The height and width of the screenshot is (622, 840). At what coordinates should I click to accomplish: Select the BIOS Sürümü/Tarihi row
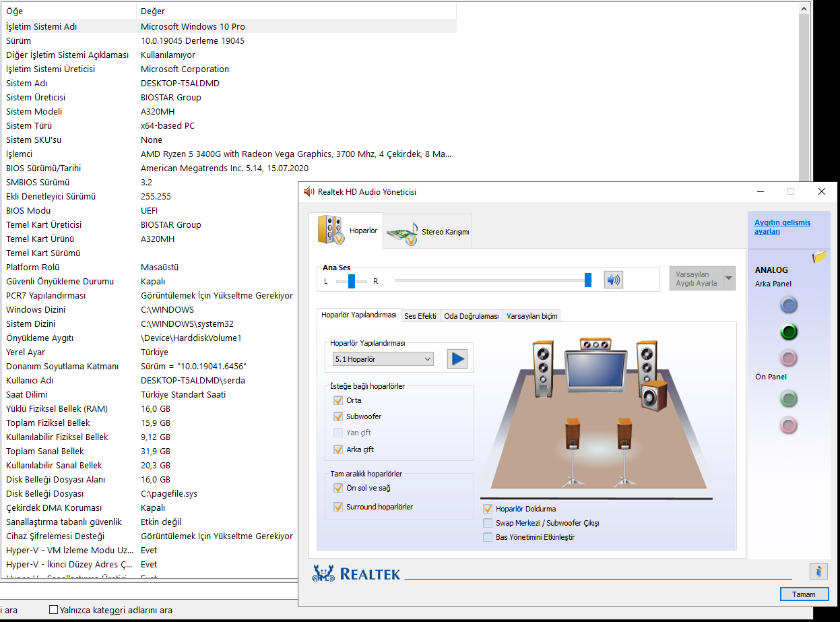coord(228,168)
